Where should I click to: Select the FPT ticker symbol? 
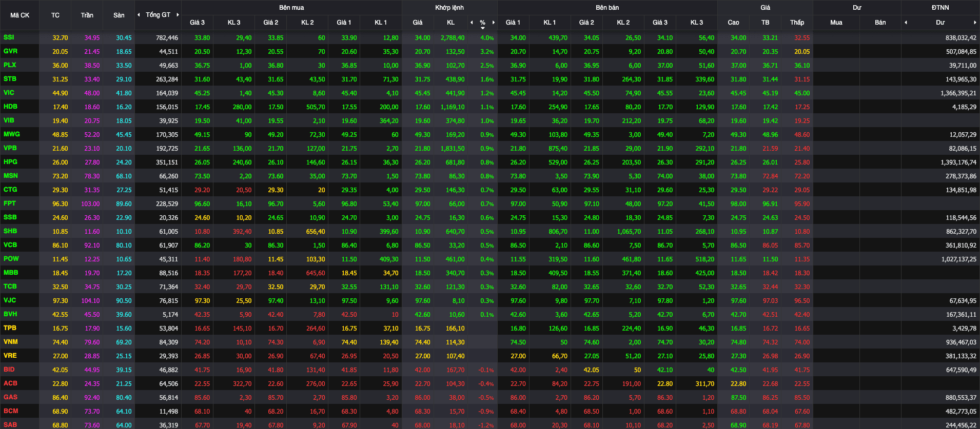click(9, 203)
